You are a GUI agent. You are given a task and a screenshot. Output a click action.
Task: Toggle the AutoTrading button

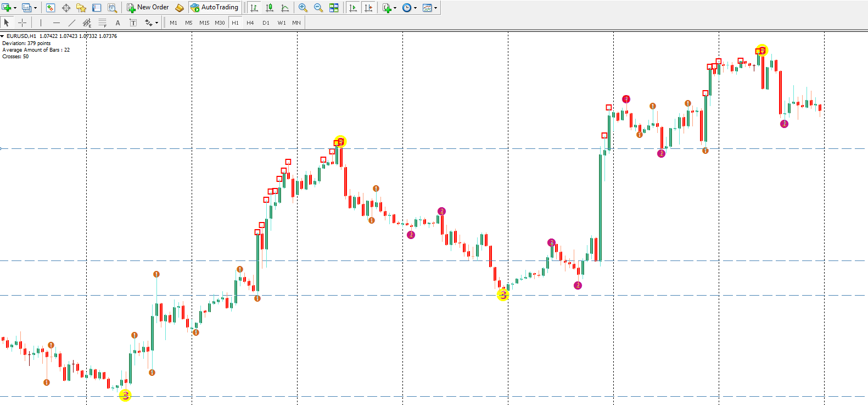point(215,8)
